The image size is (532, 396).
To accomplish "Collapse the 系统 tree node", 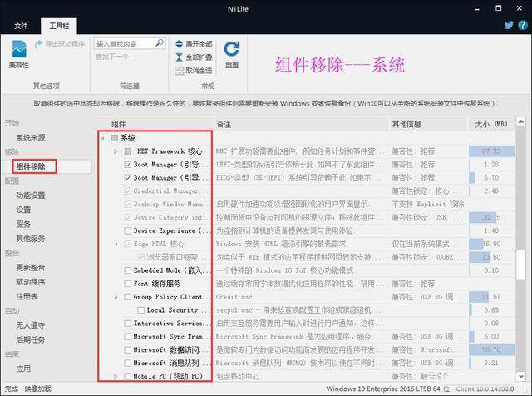I will tap(103, 138).
